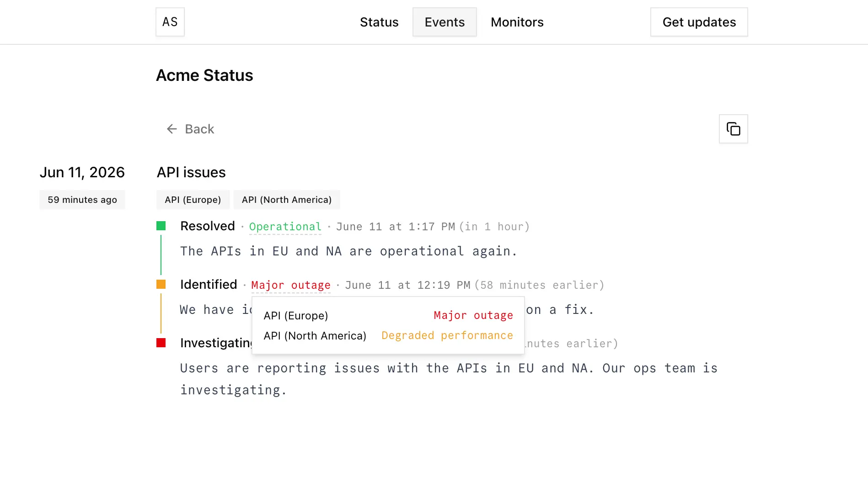Click the Resolved update title
This screenshot has height=488, width=868.
(208, 226)
